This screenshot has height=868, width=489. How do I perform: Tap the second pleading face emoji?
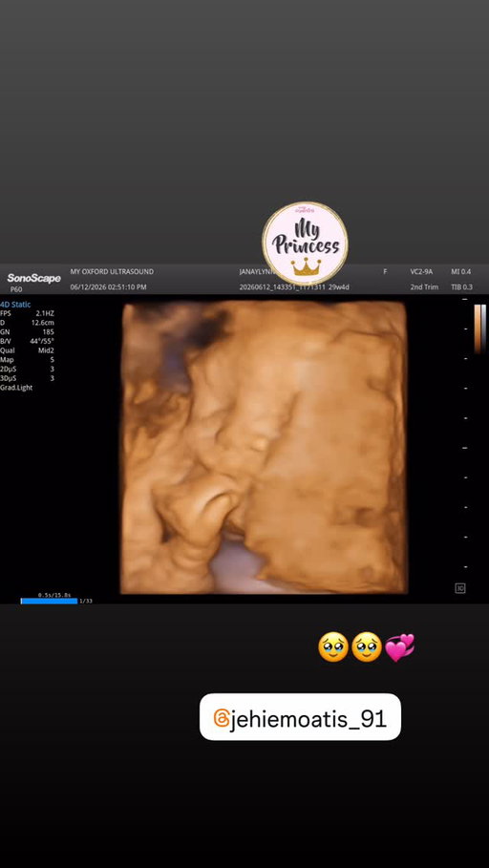(x=367, y=647)
